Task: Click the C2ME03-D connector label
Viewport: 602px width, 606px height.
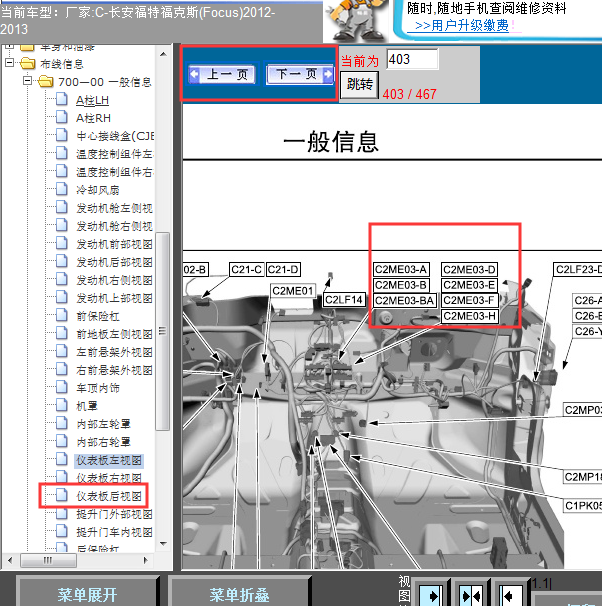Action: (469, 269)
